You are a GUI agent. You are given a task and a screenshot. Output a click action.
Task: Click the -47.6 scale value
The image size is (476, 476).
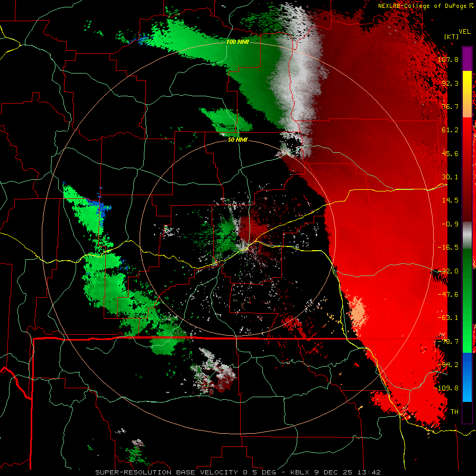pos(448,295)
